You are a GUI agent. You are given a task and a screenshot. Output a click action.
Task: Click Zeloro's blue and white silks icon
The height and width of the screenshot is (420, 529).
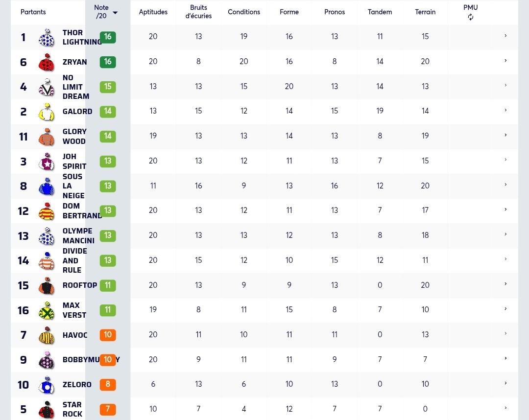pos(47,385)
